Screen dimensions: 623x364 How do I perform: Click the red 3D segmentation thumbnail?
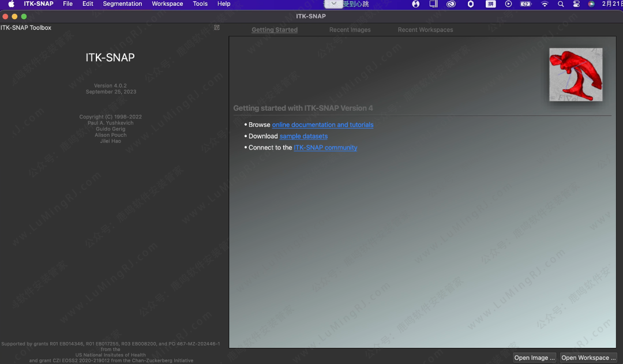pyautogui.click(x=576, y=74)
